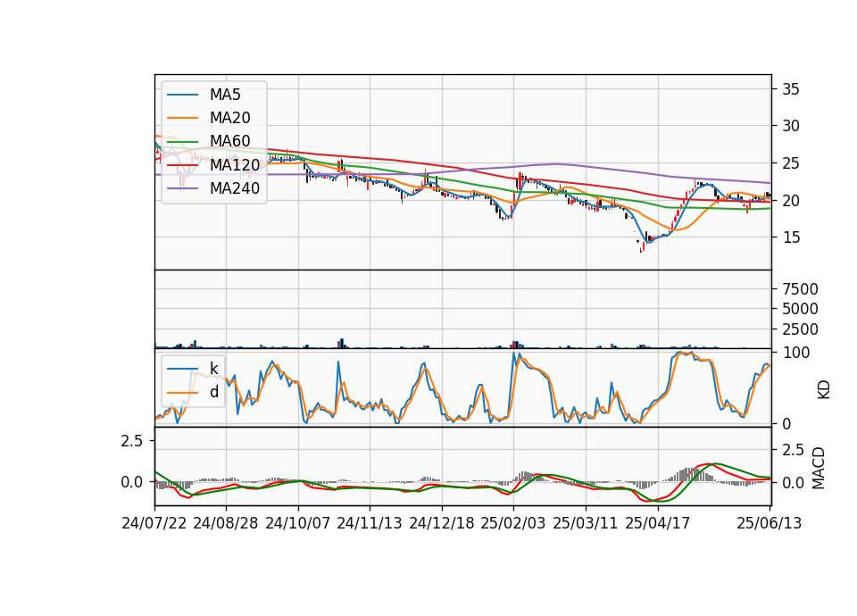Click the 25/02/03 date axis label

coord(513,523)
